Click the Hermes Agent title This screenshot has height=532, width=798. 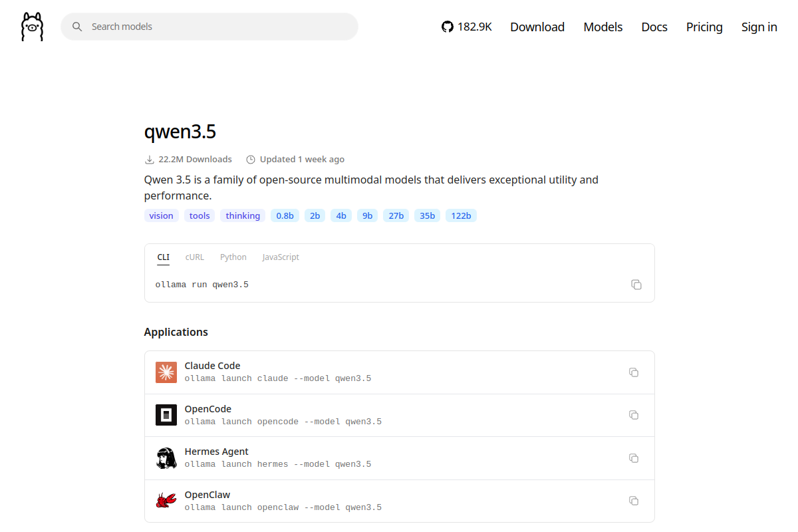click(x=216, y=452)
